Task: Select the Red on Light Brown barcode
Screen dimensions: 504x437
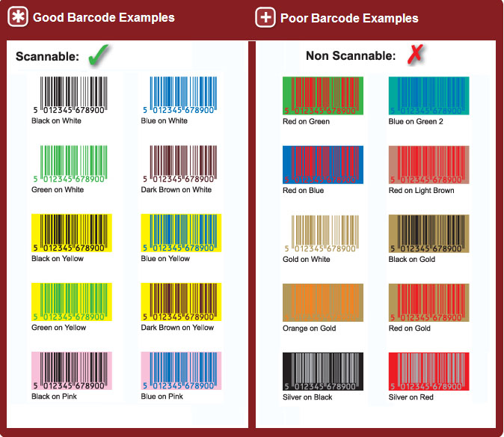Action: coord(428,165)
